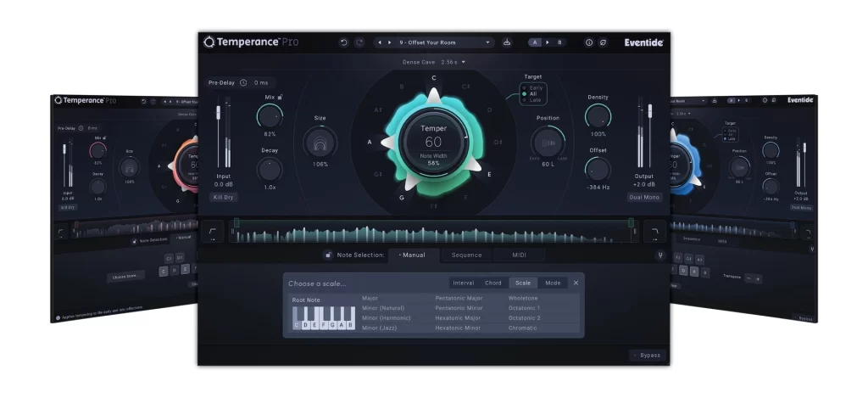The width and height of the screenshot is (868, 398).
Task: Click the next preset arrow
Action: 389,42
